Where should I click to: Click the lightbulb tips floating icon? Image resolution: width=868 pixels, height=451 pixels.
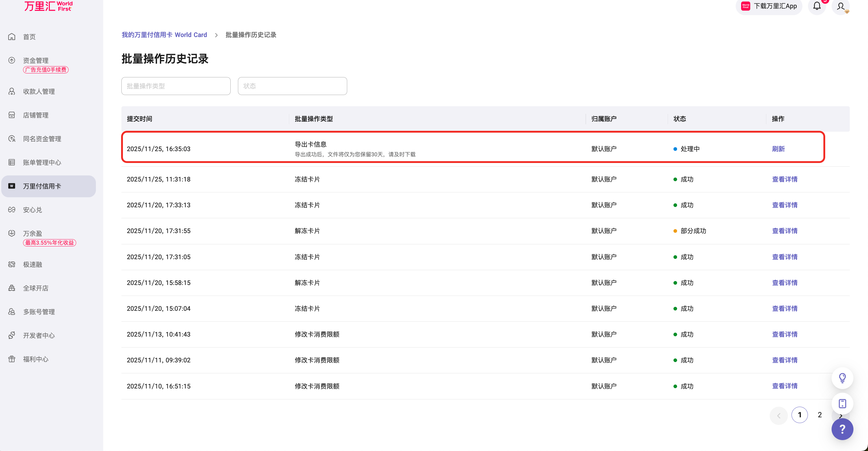(842, 378)
